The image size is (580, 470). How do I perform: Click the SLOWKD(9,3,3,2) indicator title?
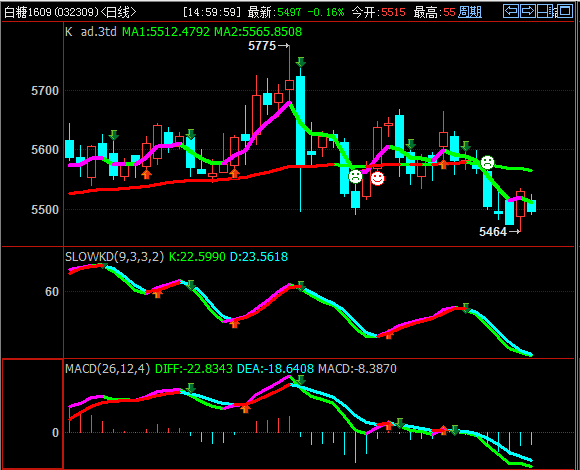(114, 257)
